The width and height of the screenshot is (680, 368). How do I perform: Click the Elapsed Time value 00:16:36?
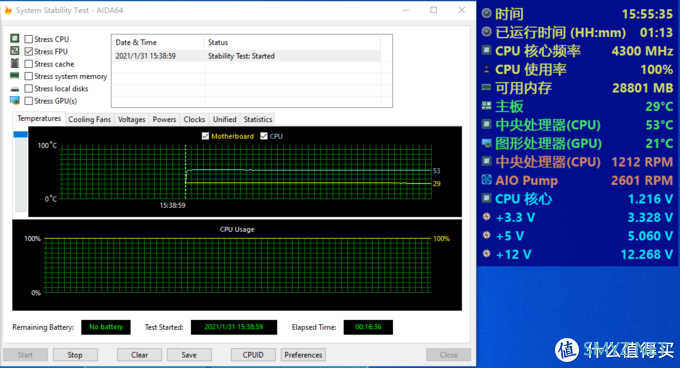tap(368, 327)
